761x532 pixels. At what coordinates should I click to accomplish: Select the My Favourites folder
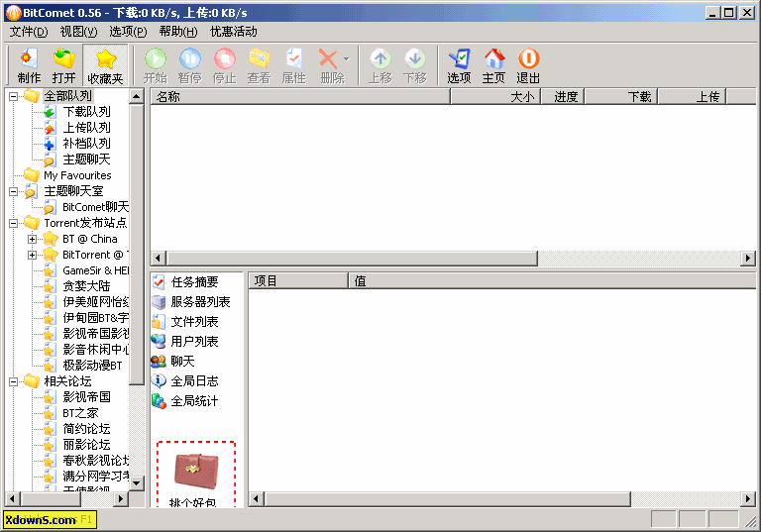coord(77,175)
